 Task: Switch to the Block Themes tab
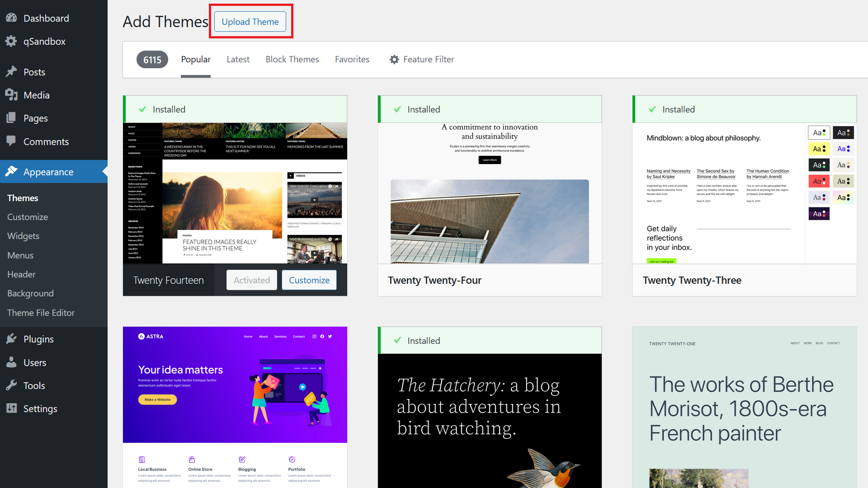coord(292,60)
